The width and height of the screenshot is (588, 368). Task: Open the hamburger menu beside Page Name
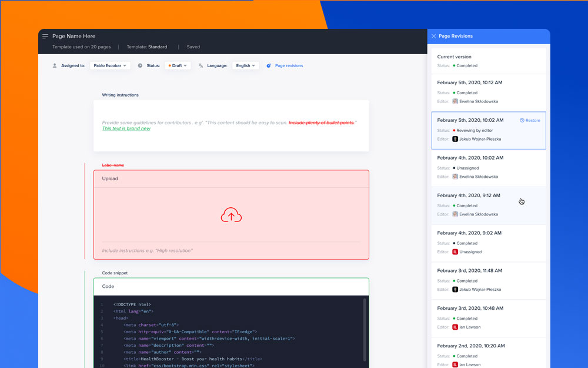[x=45, y=37]
